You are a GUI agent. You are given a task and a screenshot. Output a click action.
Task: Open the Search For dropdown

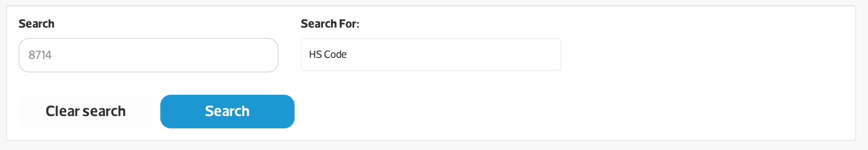point(431,54)
